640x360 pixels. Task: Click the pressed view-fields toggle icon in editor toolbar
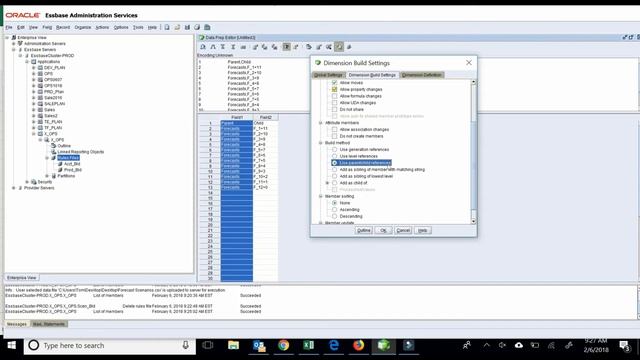point(287,47)
